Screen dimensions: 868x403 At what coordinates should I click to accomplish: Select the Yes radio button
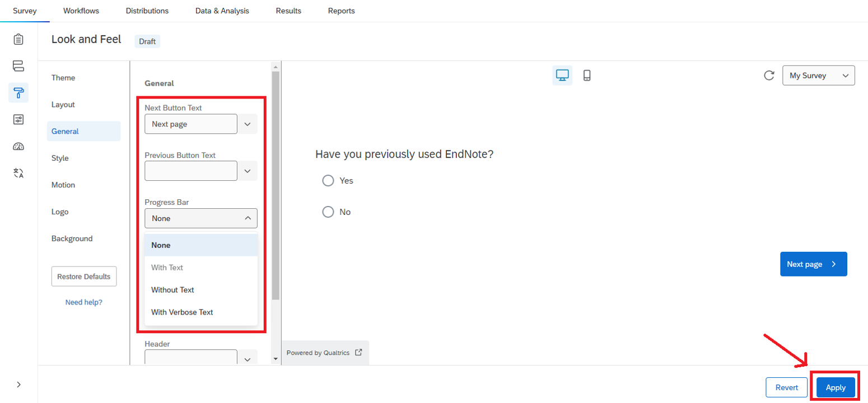click(x=328, y=181)
